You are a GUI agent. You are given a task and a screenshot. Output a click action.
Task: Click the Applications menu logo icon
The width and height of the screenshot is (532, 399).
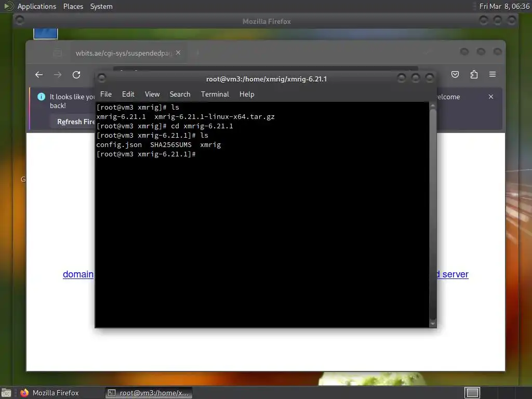(8, 6)
